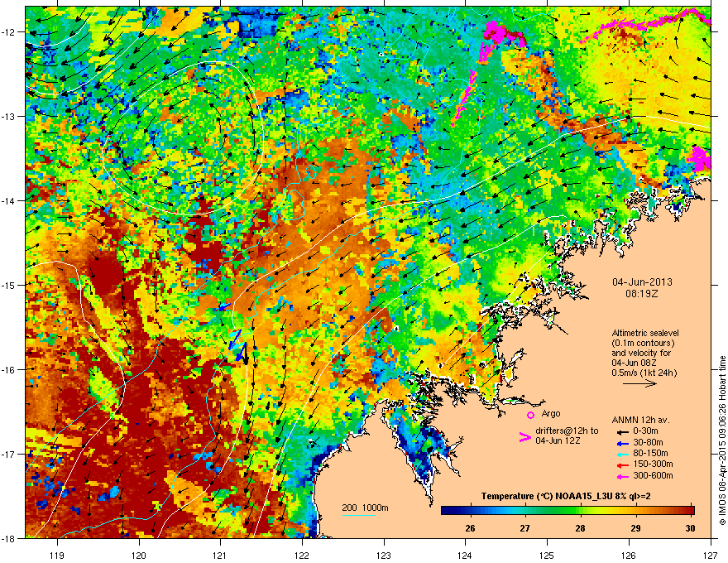The height and width of the screenshot is (563, 728).
Task: Click the date label 04-Jun-2013
Action: pos(642,282)
